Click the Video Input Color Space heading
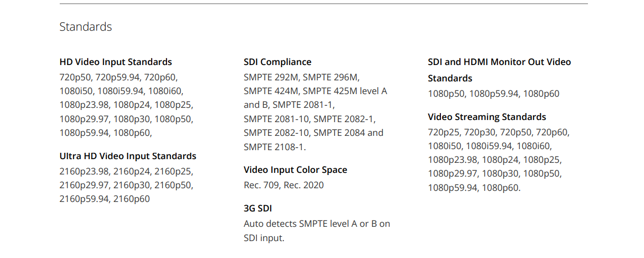Viewport: 644px width, 258px height. pos(296,170)
